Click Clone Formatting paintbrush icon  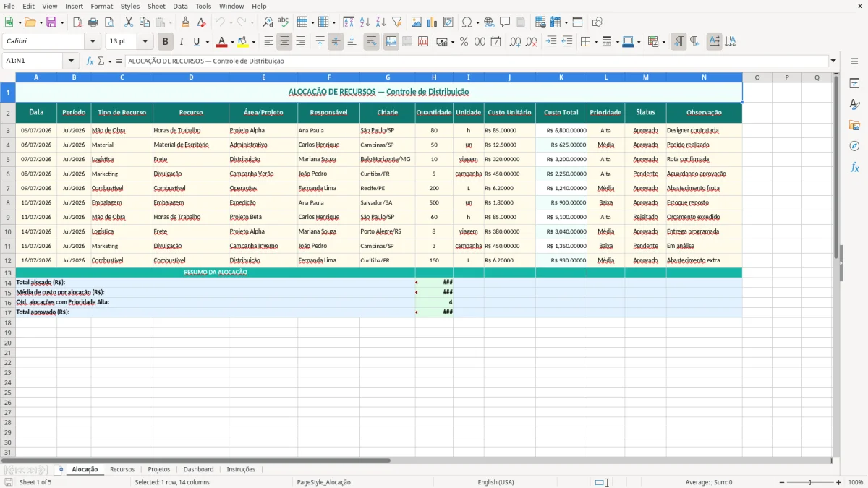point(186,22)
